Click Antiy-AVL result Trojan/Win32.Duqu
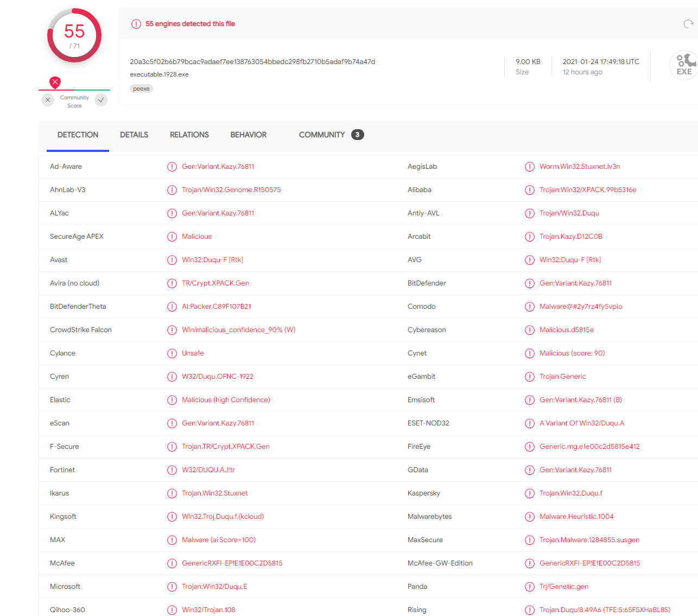The image size is (698, 616). pyautogui.click(x=569, y=213)
